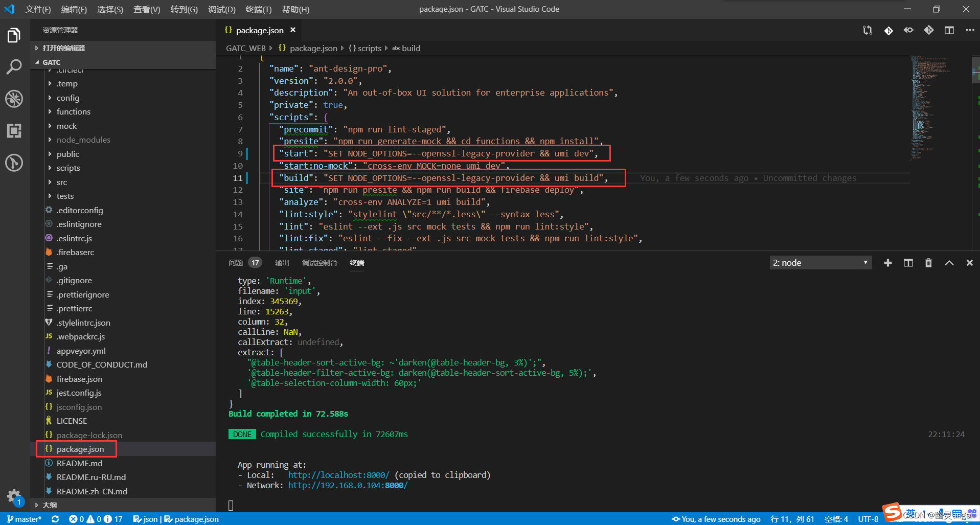Expand the outline section at sidebar bottom
Image resolution: width=980 pixels, height=525 pixels.
(x=123, y=505)
